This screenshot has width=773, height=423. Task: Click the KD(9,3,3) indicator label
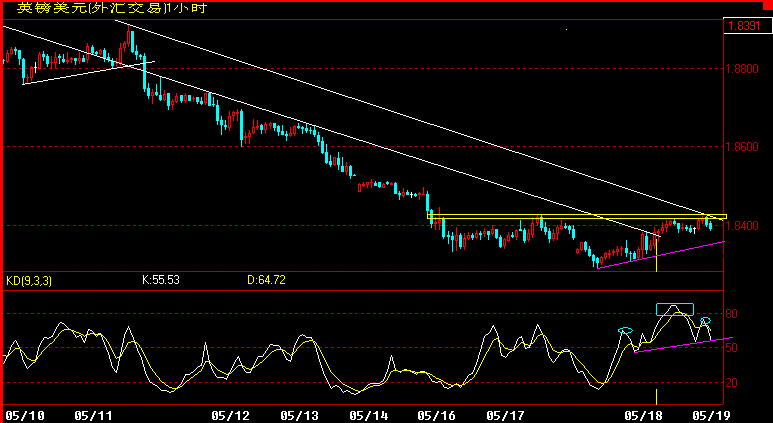[x=29, y=281]
